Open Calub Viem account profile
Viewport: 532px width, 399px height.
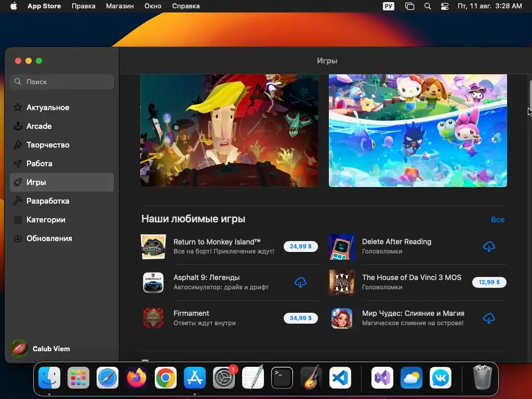coord(41,349)
